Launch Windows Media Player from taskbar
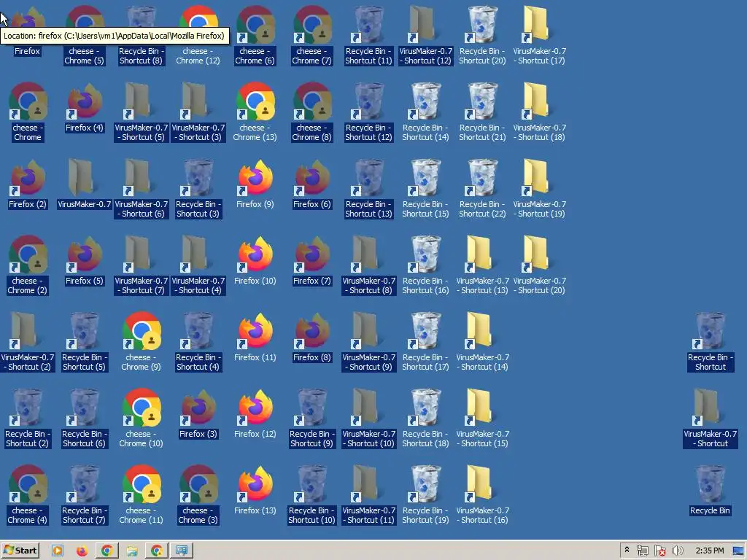Viewport: 747px width, 560px height. coord(57,551)
